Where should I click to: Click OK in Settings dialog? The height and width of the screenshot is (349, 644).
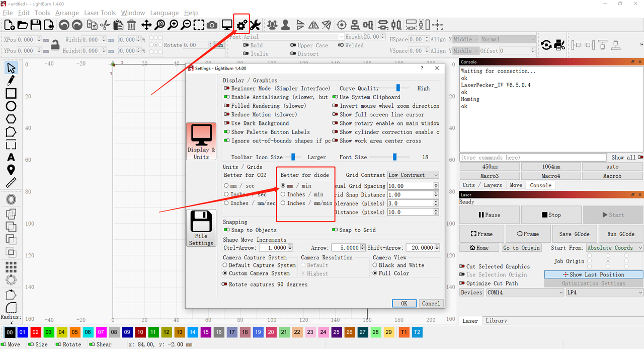pyautogui.click(x=404, y=304)
